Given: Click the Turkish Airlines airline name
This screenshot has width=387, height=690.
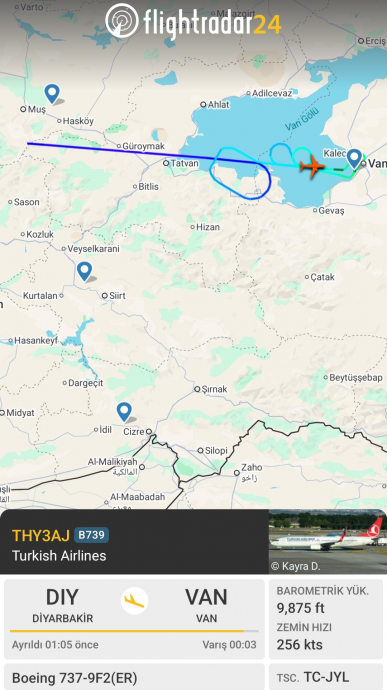Looking at the screenshot, I should (59, 555).
